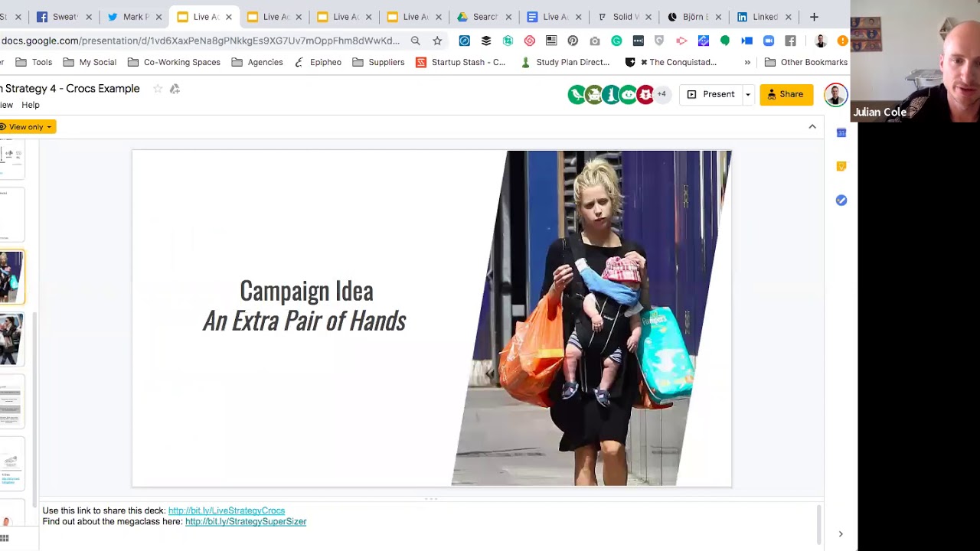Switch to the Solid V browser tab
Screen dimensions: 980x551
[x=625, y=17]
